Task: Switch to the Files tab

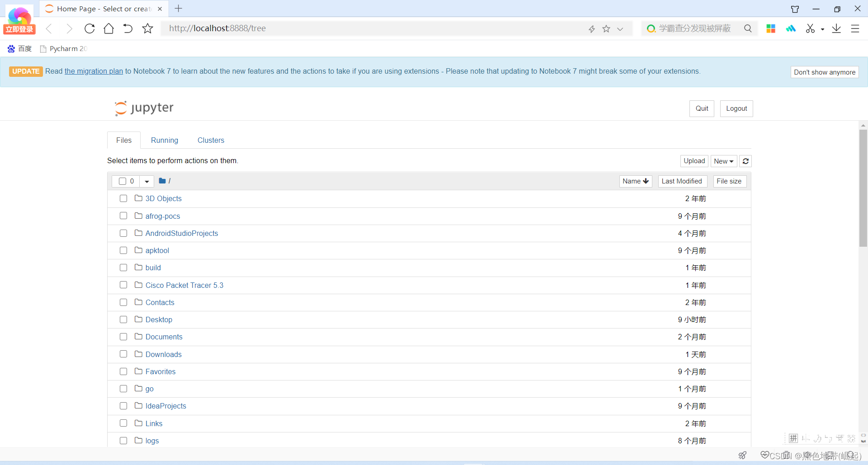Action: tap(124, 140)
